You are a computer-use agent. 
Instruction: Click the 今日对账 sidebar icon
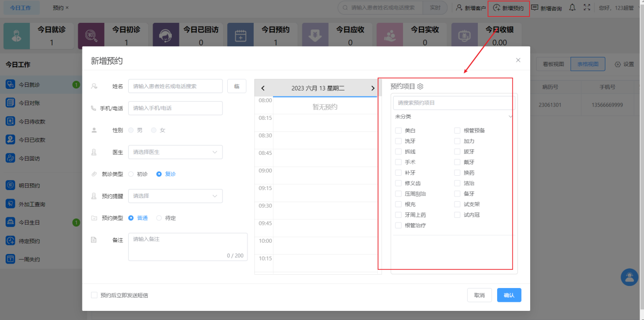coord(10,103)
